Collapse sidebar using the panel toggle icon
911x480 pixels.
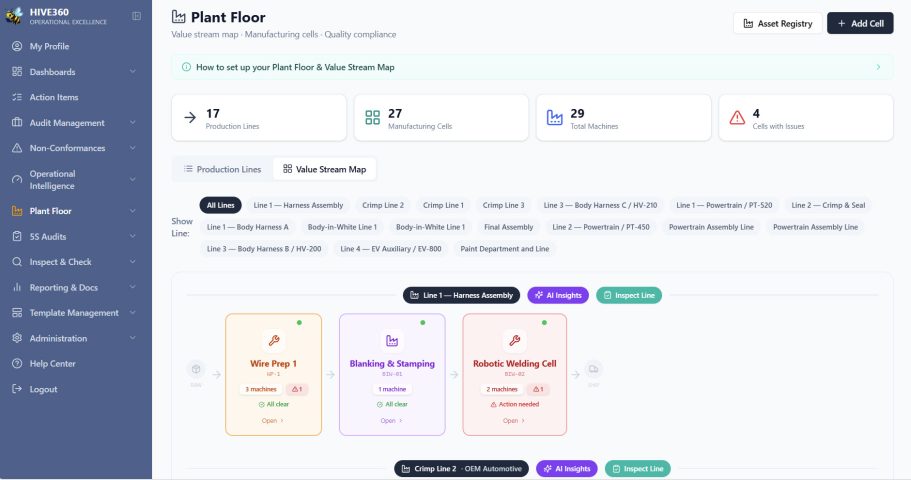click(137, 16)
